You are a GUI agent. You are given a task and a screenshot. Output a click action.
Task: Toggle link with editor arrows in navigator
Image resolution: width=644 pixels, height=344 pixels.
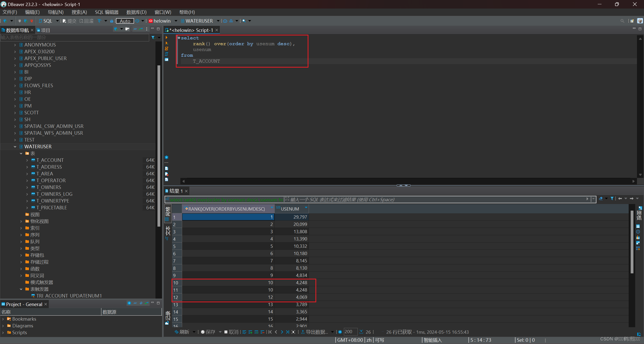141,29
